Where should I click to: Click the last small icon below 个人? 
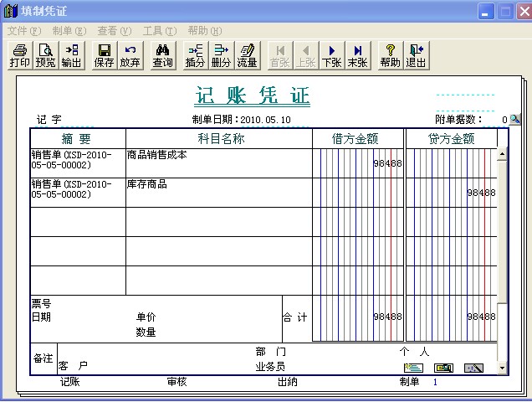tap(473, 368)
